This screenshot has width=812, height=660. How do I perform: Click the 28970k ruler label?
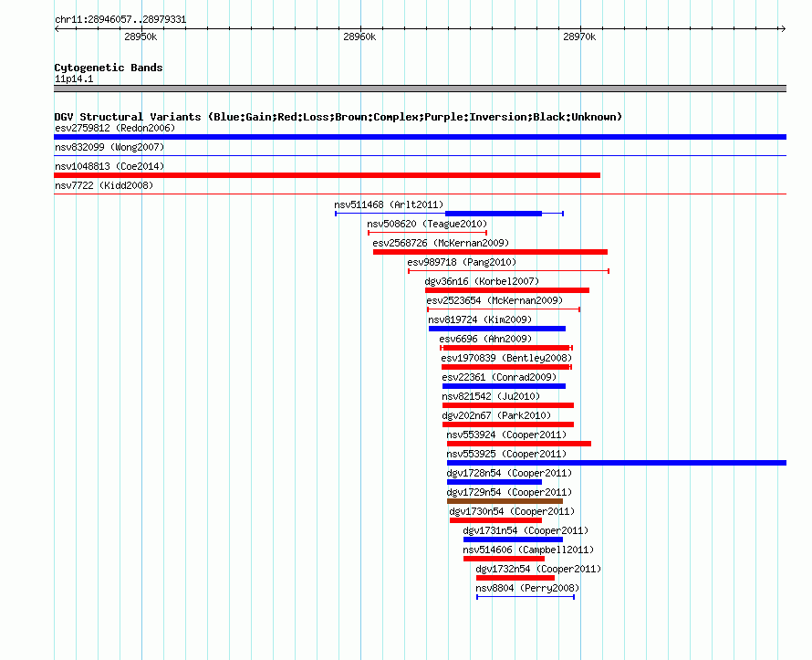click(579, 37)
